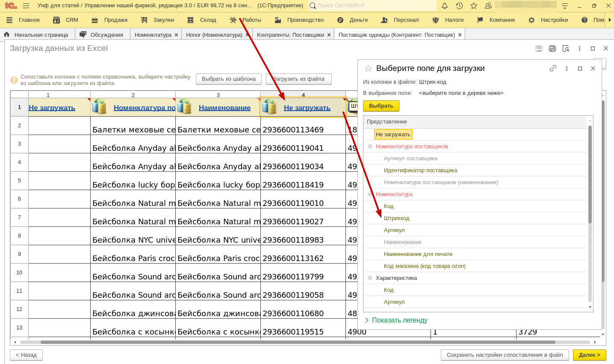This screenshot has height=364, width=614.
Task: Open the print preview magnifier icon
Action: [566, 49]
